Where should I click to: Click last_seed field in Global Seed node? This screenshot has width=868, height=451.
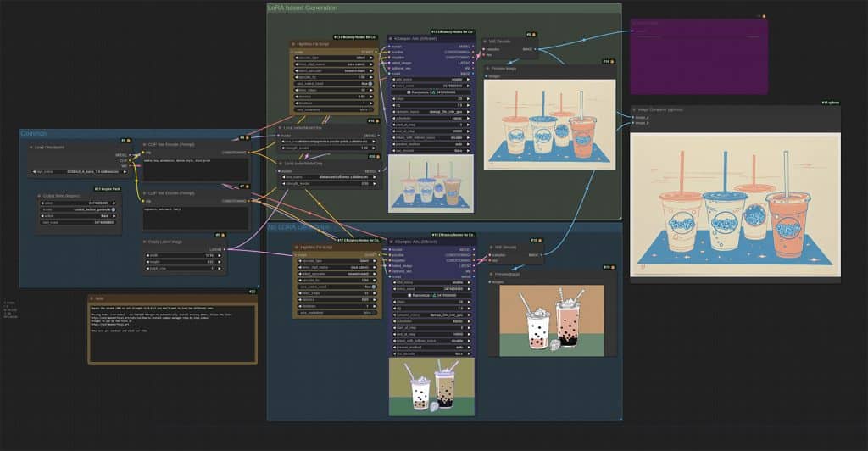pos(78,222)
